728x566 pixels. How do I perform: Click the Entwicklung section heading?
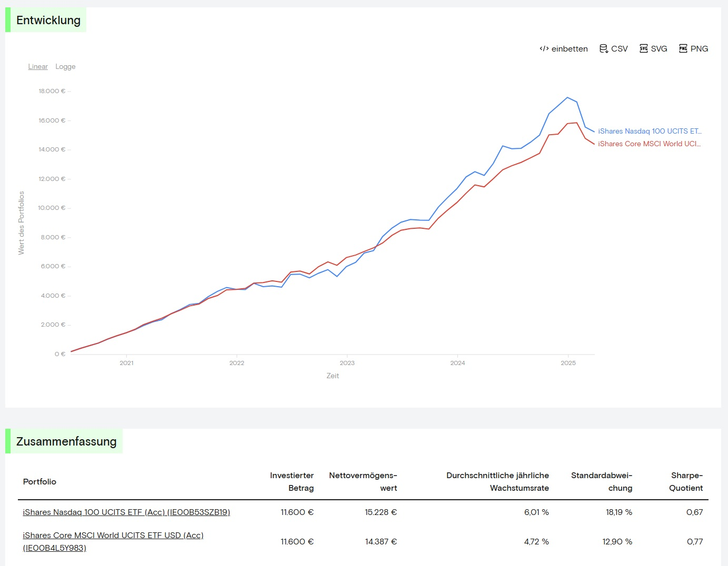[48, 20]
